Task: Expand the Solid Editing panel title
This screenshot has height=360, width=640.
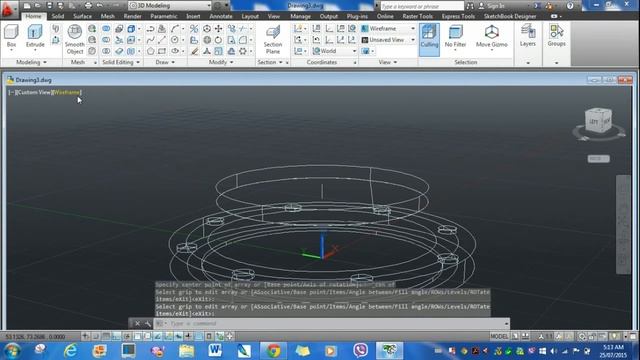Action: 121,62
